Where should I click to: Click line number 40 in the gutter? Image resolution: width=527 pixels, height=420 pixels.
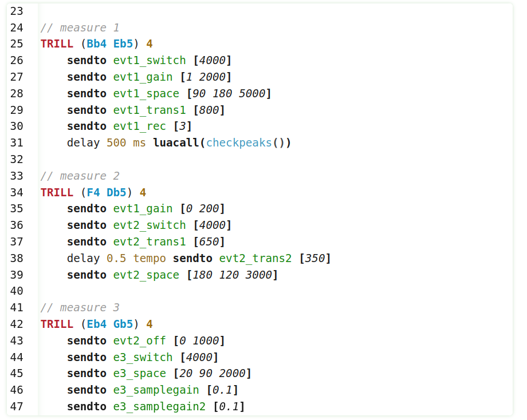click(x=17, y=291)
